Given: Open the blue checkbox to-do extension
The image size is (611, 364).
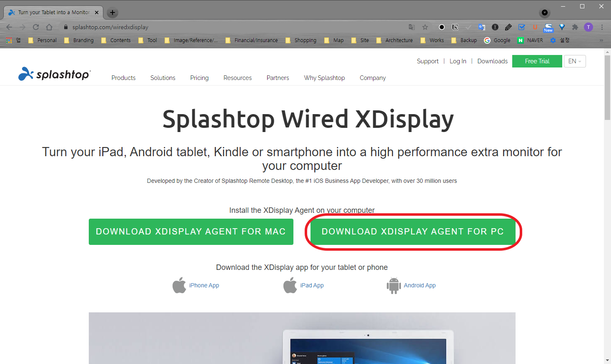Looking at the screenshot, I should (x=522, y=27).
